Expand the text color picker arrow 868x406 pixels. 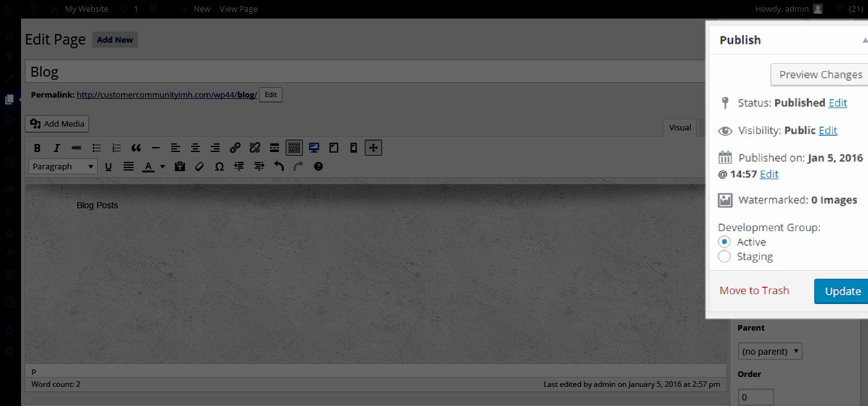click(x=163, y=166)
